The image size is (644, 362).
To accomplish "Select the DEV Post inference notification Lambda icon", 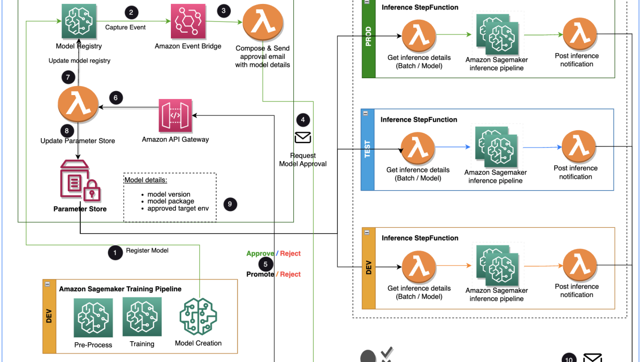I will 580,265.
